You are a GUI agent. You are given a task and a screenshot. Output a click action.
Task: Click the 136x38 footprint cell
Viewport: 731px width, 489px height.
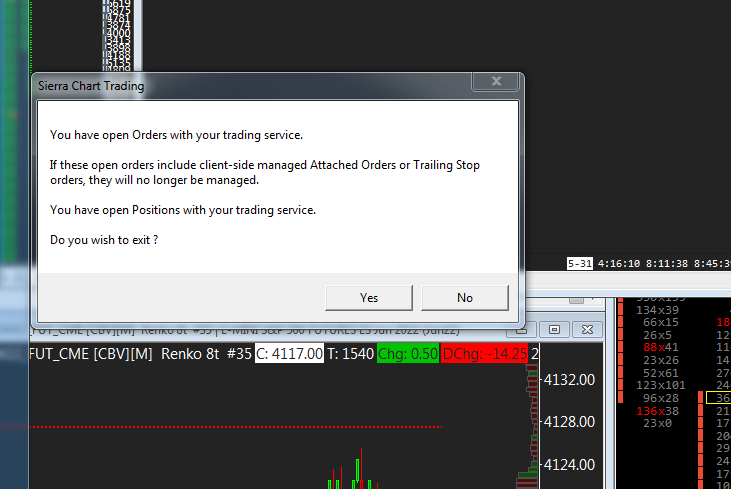pos(657,411)
